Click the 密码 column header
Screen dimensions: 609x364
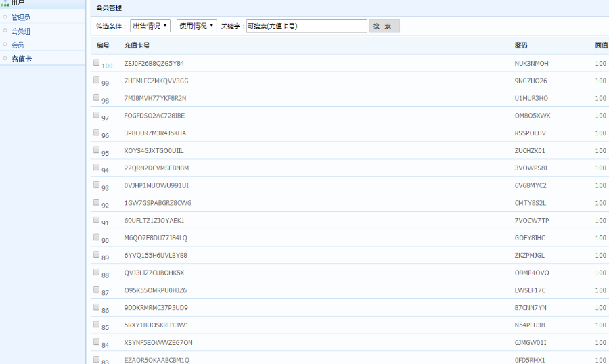pos(521,45)
